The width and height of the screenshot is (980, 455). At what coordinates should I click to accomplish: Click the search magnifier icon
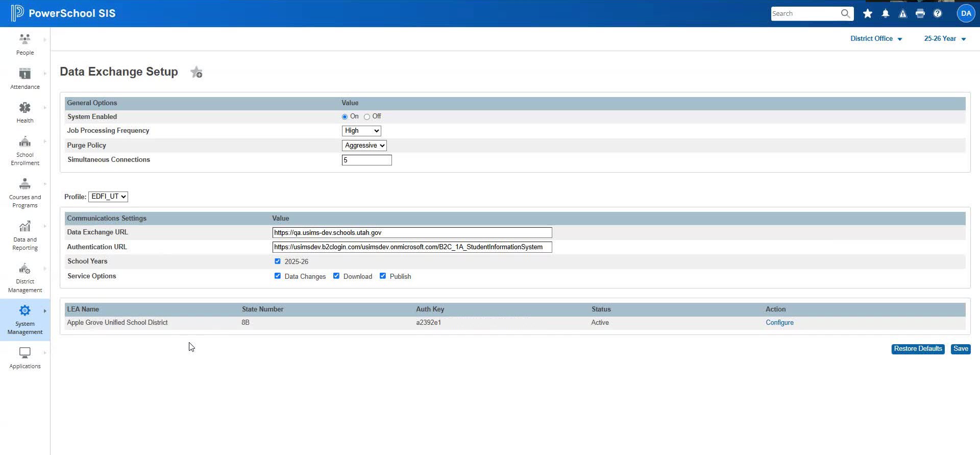[845, 13]
